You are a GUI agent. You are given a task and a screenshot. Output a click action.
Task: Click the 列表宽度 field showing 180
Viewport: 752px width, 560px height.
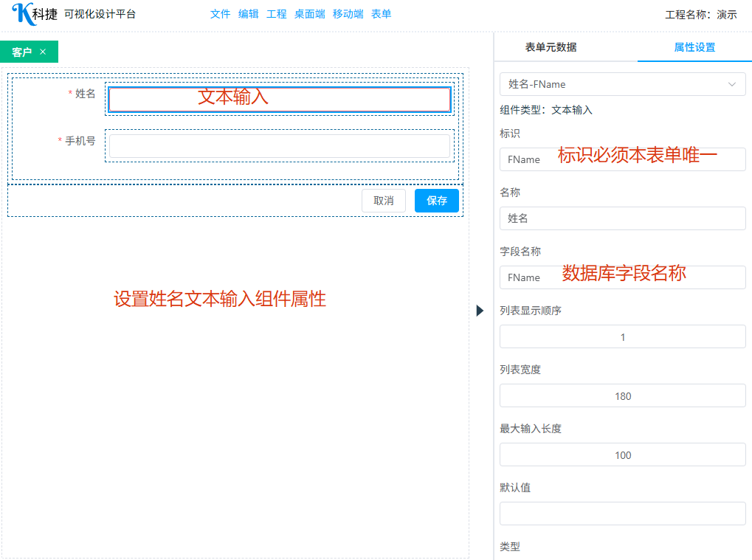[x=622, y=396]
